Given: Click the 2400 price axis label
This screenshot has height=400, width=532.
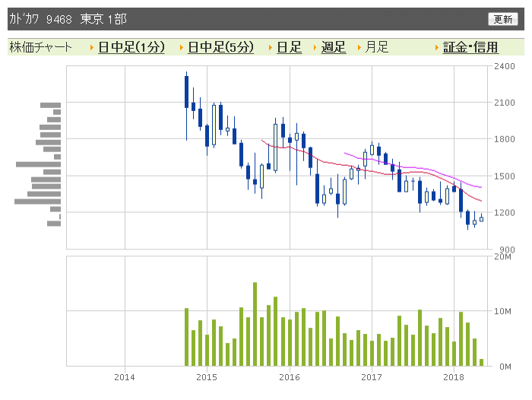Looking at the screenshot, I should point(504,66).
